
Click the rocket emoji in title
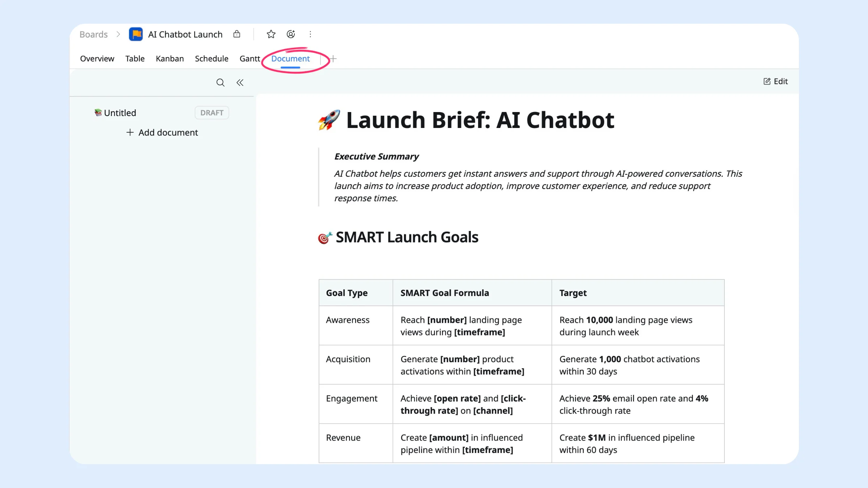329,120
